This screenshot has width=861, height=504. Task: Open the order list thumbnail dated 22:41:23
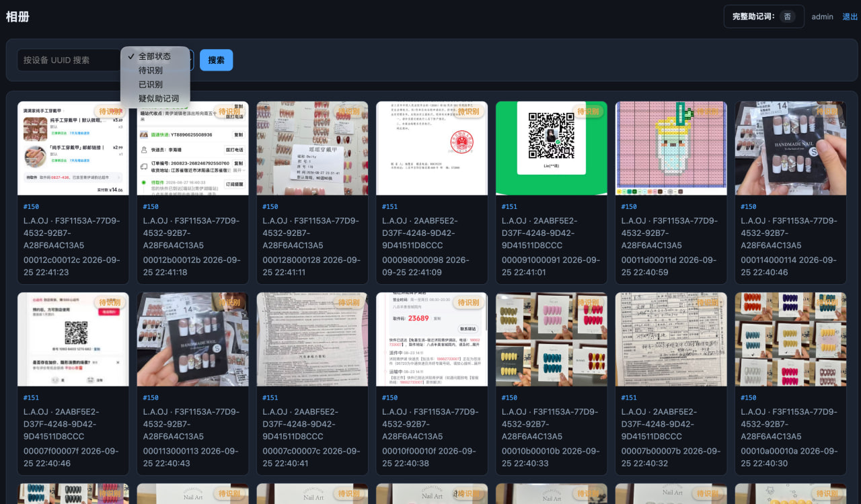(73, 148)
